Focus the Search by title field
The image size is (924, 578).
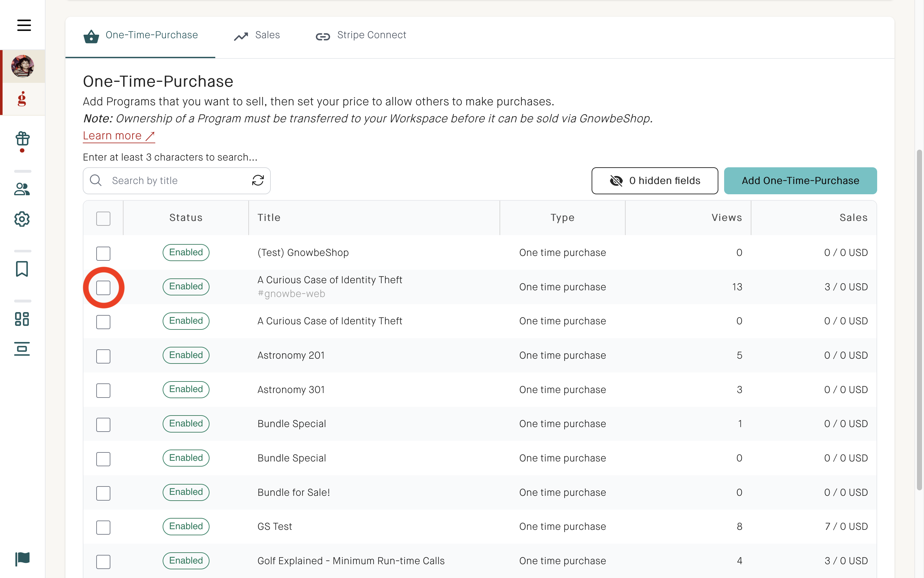pos(177,181)
